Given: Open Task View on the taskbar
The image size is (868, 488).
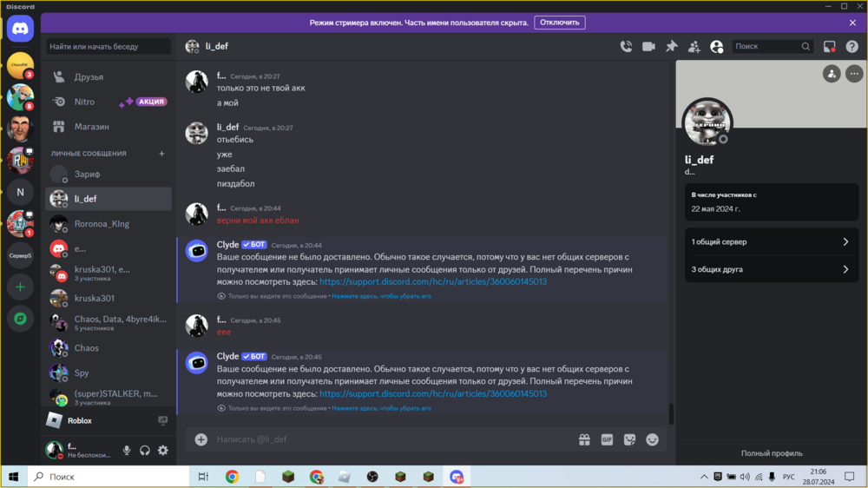Looking at the screenshot, I should 203,477.
